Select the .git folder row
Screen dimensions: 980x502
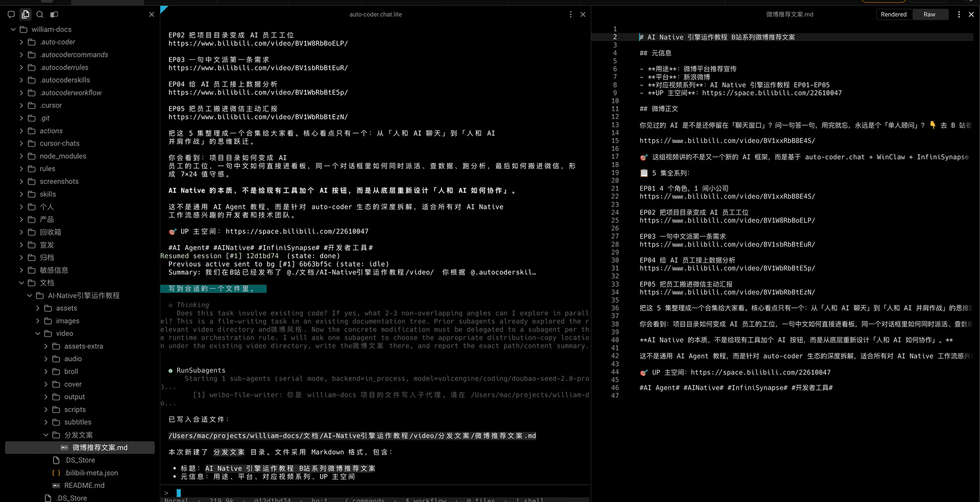[x=80, y=118]
